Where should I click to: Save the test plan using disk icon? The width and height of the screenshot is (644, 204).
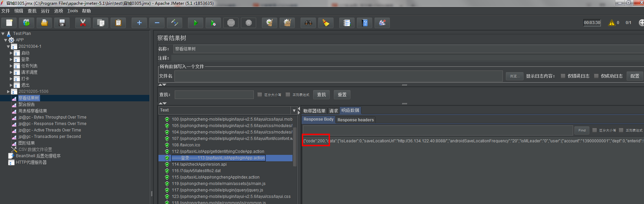(62, 23)
